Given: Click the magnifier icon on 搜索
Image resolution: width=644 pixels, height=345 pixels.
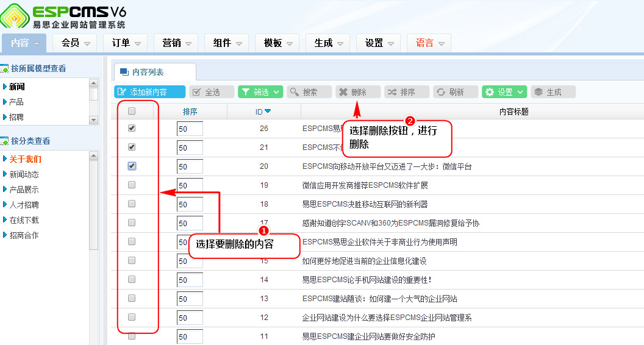Looking at the screenshot, I should pyautogui.click(x=294, y=91).
